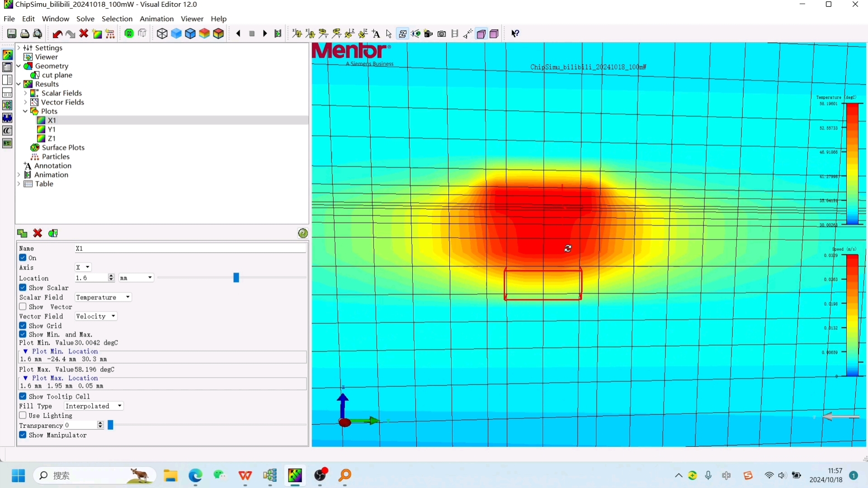This screenshot has width=868, height=488.
Task: Toggle Show Min. and Max. off
Action: [x=23, y=333]
